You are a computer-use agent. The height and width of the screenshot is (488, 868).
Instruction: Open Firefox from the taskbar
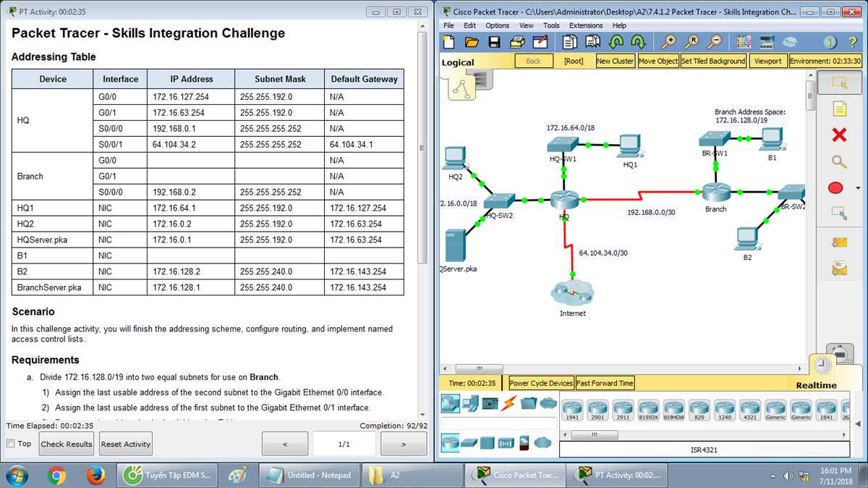point(95,476)
